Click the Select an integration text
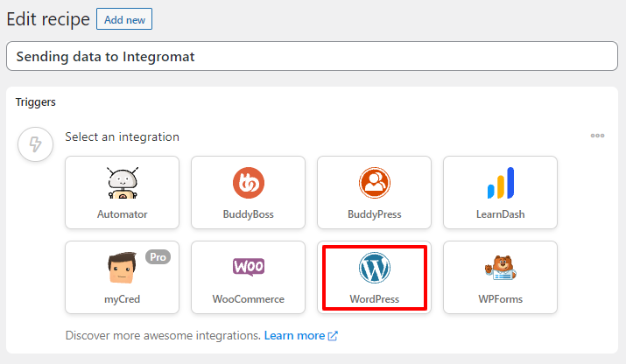This screenshot has width=626, height=364. pyautogui.click(x=123, y=136)
